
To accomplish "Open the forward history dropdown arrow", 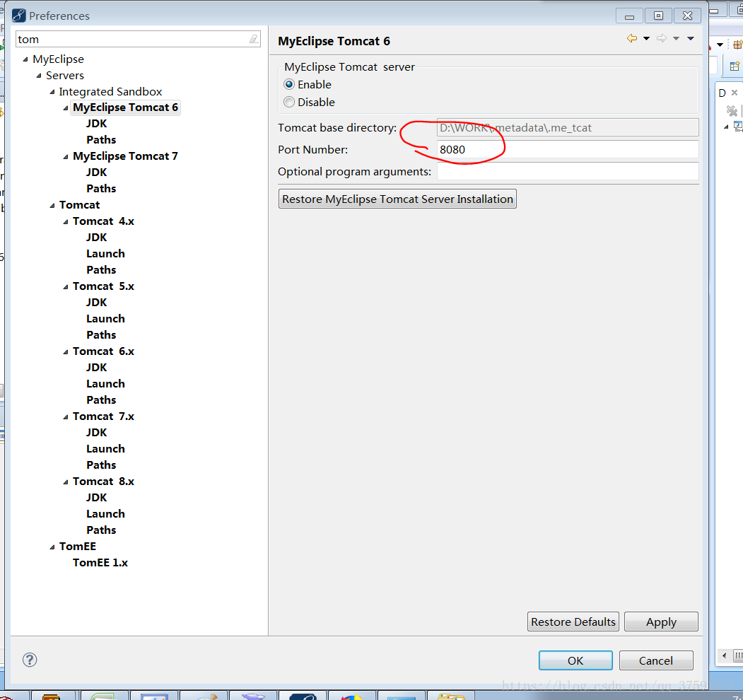I will pos(676,38).
